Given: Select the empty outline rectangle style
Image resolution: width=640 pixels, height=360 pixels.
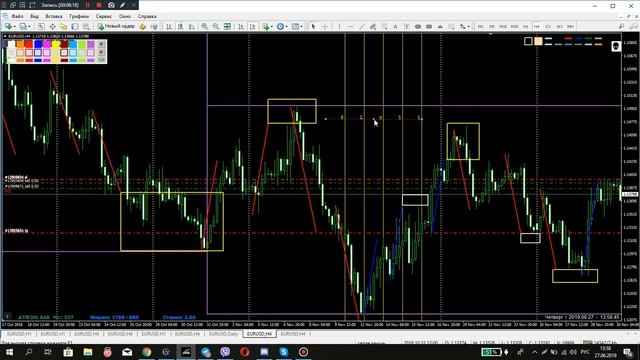Looking at the screenshot, I should click(x=528, y=41).
